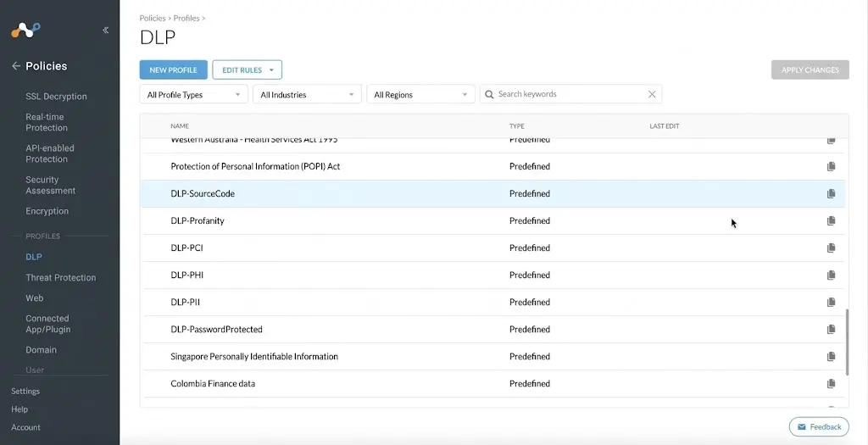Open the DLP-Profanity profile
This screenshot has height=445, width=868.
pyautogui.click(x=197, y=221)
